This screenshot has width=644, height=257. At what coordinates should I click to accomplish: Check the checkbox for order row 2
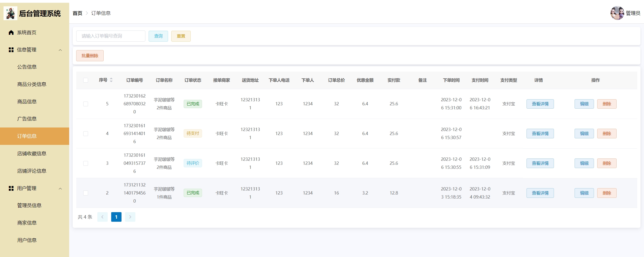pos(86,193)
